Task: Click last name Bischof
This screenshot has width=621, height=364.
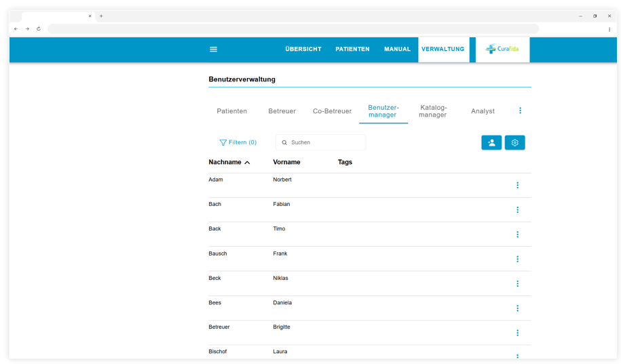Action: click(x=218, y=351)
